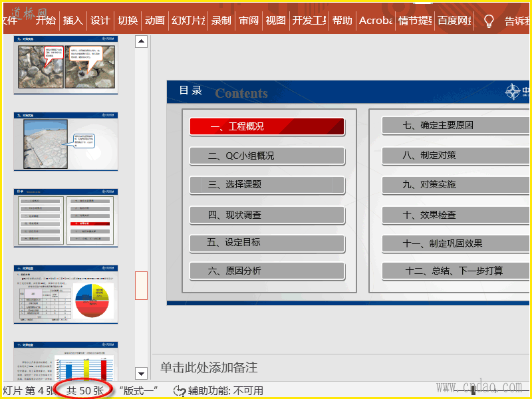This screenshot has width=532, height=399.
Task: Click the thumbnail pane scroll-up arrow
Action: [141, 42]
